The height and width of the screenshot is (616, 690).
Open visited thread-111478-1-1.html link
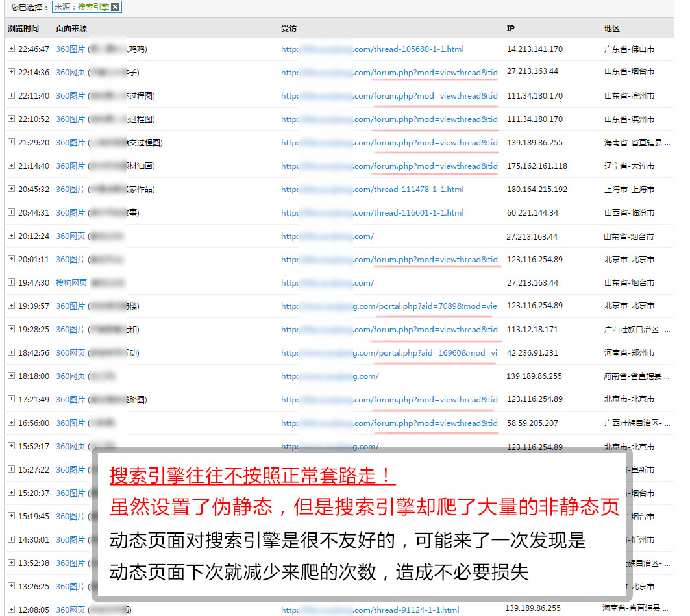(x=373, y=189)
